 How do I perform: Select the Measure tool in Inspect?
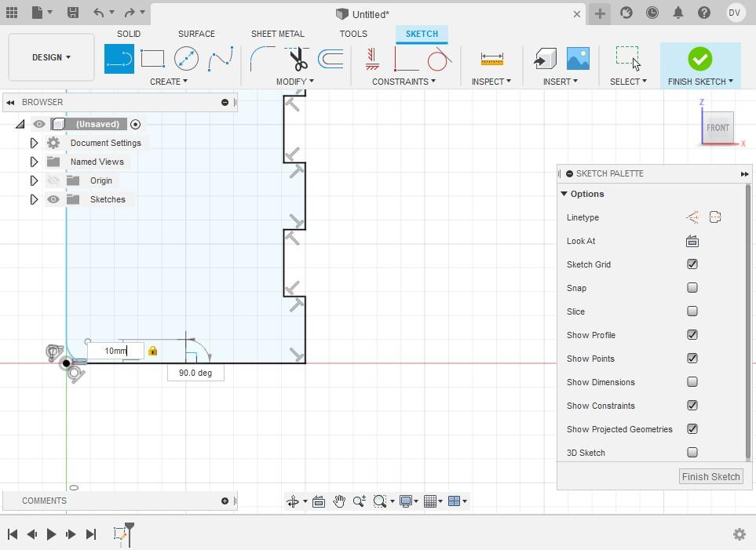(491, 59)
